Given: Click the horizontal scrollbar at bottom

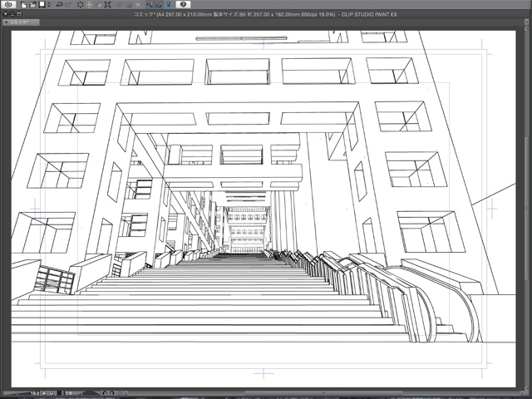Looking at the screenshot, I should (x=323, y=393).
